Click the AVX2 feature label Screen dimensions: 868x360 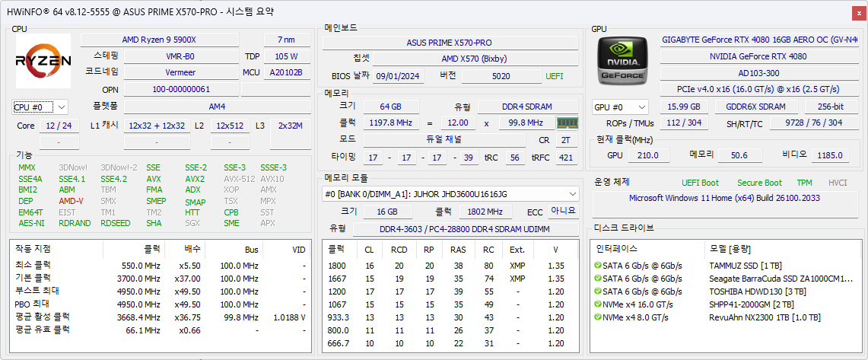point(195,179)
